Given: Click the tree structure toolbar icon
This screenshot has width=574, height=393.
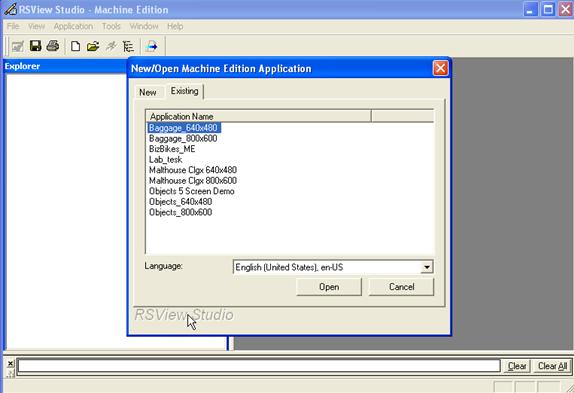Looking at the screenshot, I should click(128, 46).
